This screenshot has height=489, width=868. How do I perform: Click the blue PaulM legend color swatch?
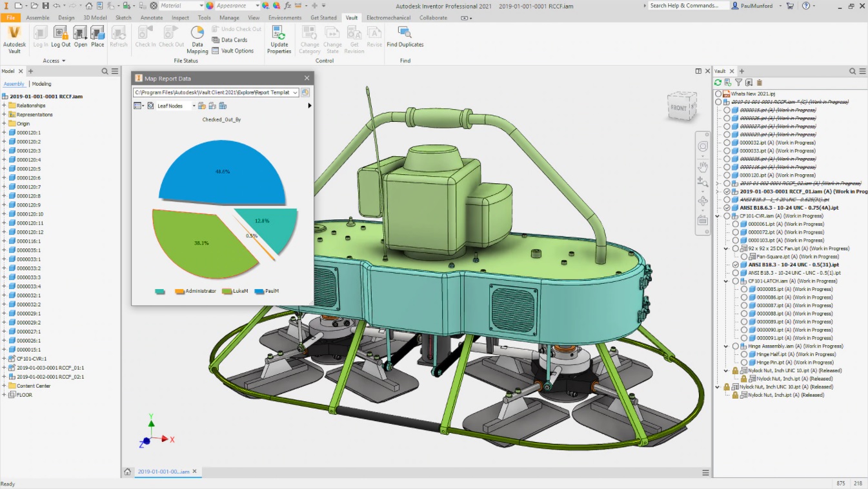click(259, 292)
